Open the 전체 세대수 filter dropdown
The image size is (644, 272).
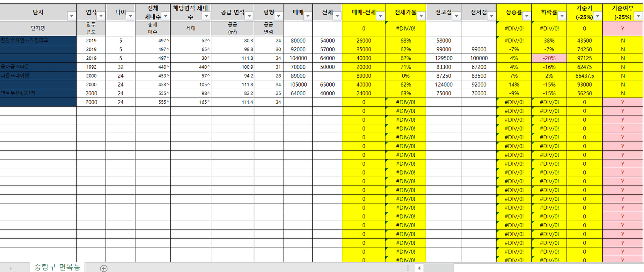point(165,16)
